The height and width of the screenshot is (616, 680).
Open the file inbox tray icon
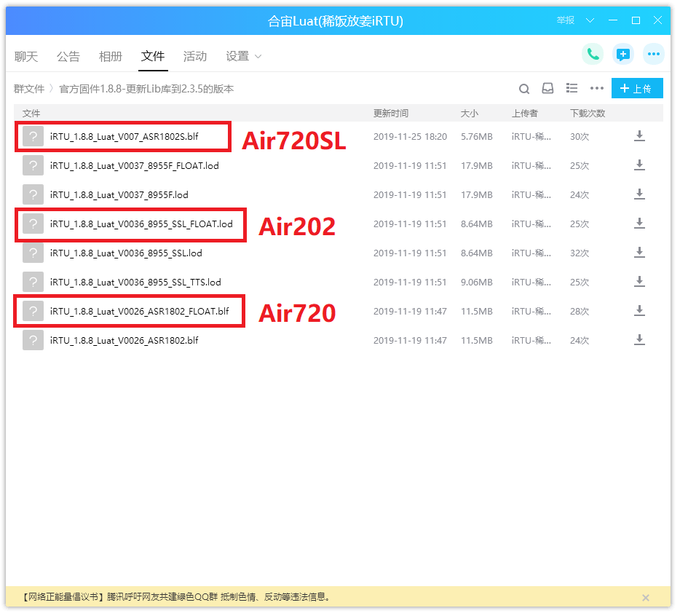547,89
